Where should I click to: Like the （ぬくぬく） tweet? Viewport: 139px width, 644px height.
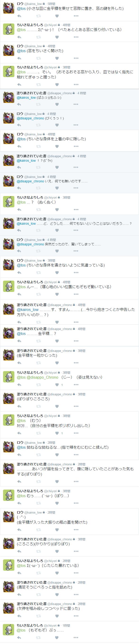(x=57, y=210)
